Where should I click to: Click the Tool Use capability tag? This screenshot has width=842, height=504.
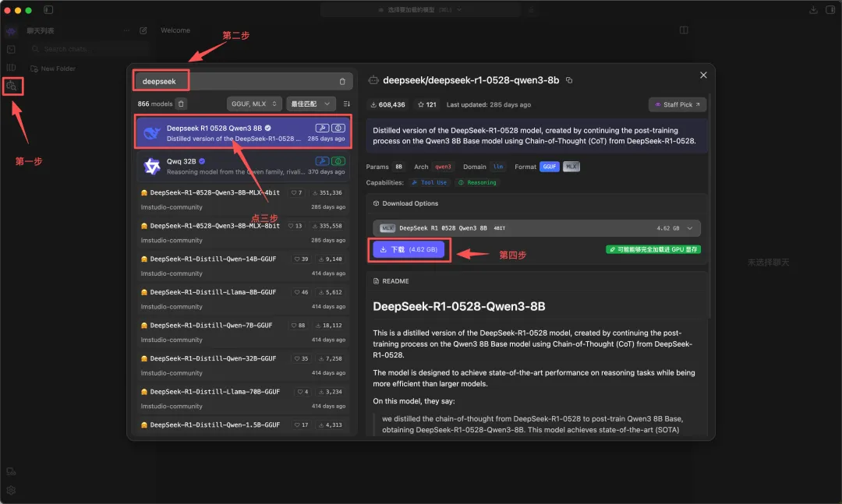pyautogui.click(x=429, y=182)
